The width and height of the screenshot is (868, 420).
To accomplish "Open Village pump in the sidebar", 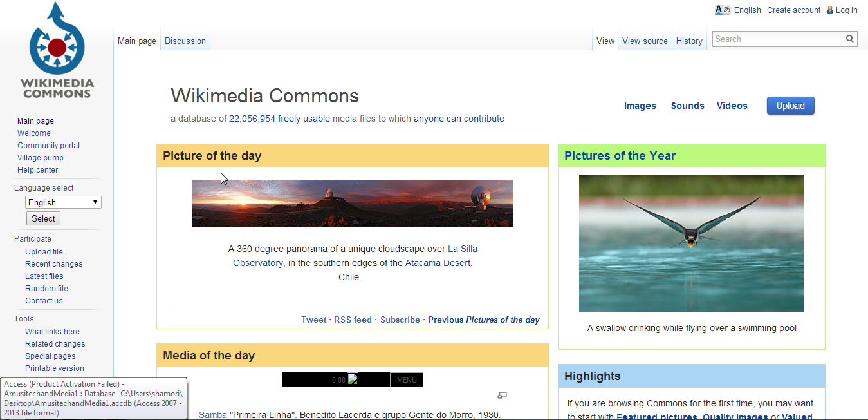I will [x=41, y=158].
